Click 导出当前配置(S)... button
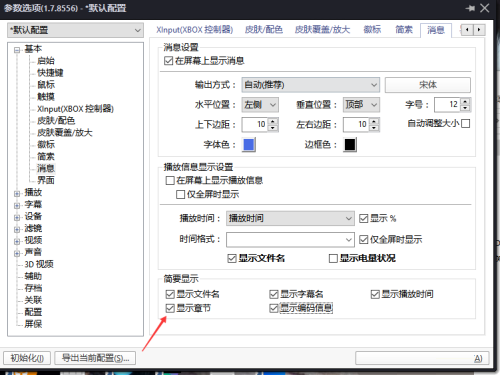The width and height of the screenshot is (500, 375). [95, 358]
